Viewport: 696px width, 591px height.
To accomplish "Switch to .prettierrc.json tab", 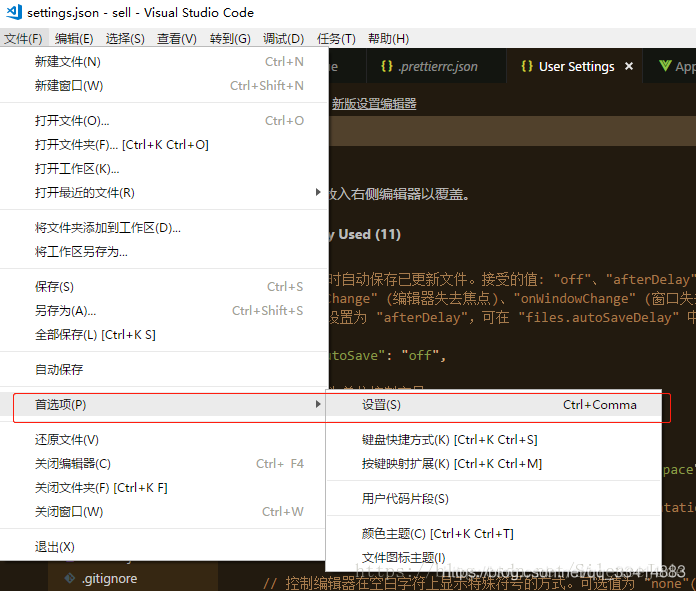I will (x=436, y=66).
